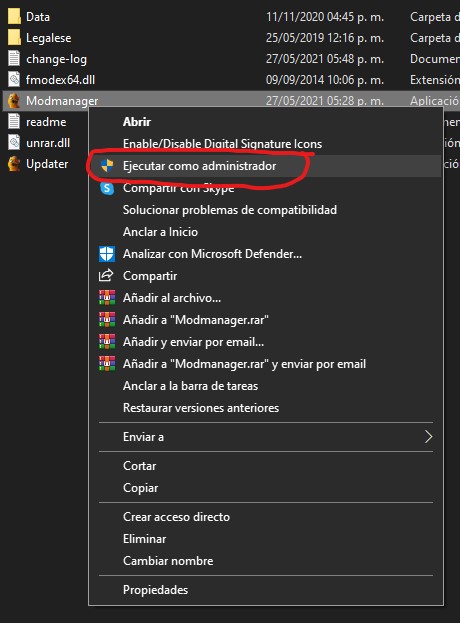Click the share arrow icon beside Compartir

coord(106,276)
